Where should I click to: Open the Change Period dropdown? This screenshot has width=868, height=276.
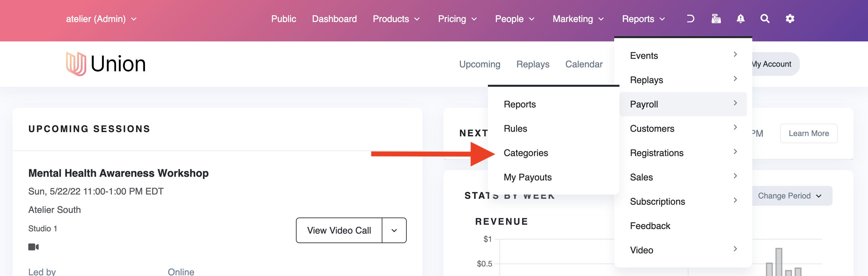click(789, 196)
